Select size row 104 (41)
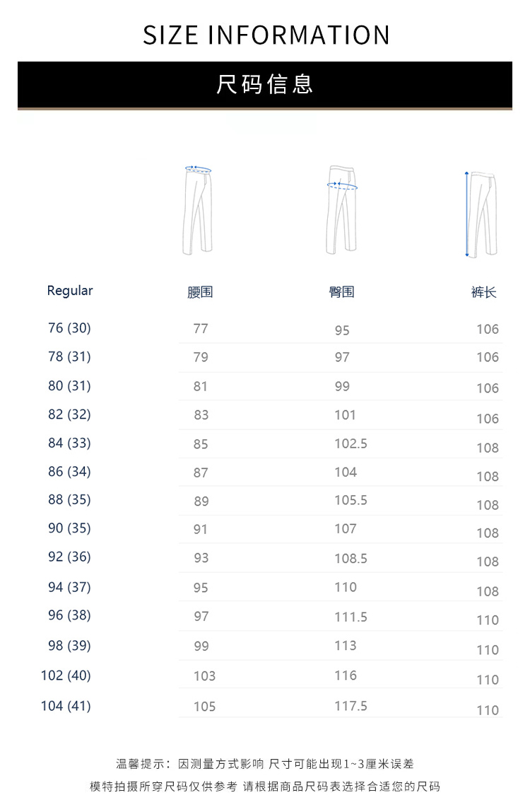Viewport: 530px width, 812px height. tap(66, 706)
